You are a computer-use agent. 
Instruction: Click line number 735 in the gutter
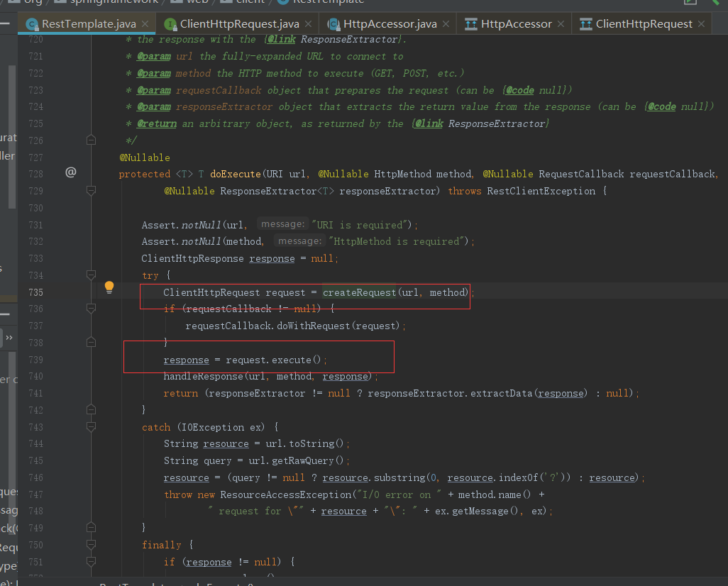pyautogui.click(x=35, y=292)
